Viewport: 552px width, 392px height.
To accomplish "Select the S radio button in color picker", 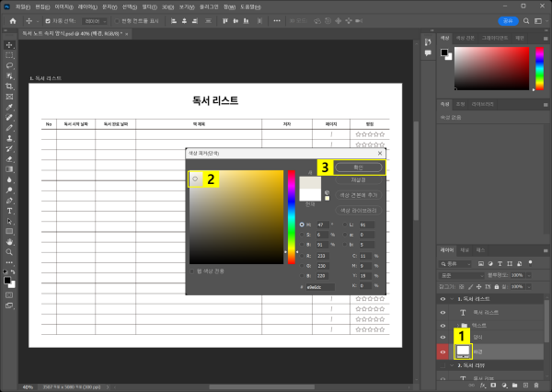I will point(302,235).
